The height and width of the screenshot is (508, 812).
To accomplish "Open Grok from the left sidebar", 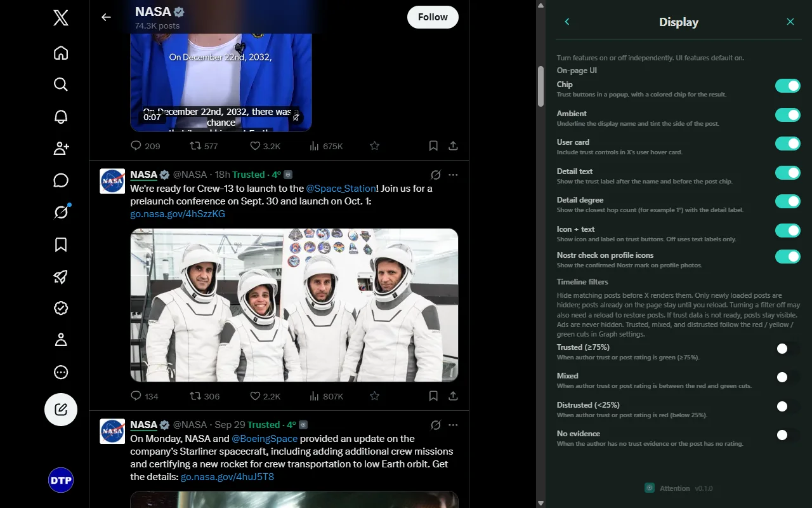I will pyautogui.click(x=61, y=213).
